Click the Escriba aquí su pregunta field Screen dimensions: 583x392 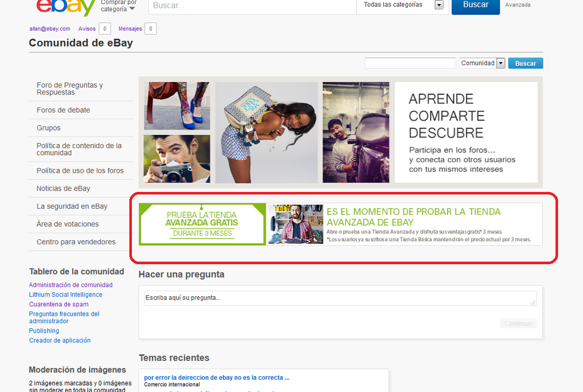340,298
